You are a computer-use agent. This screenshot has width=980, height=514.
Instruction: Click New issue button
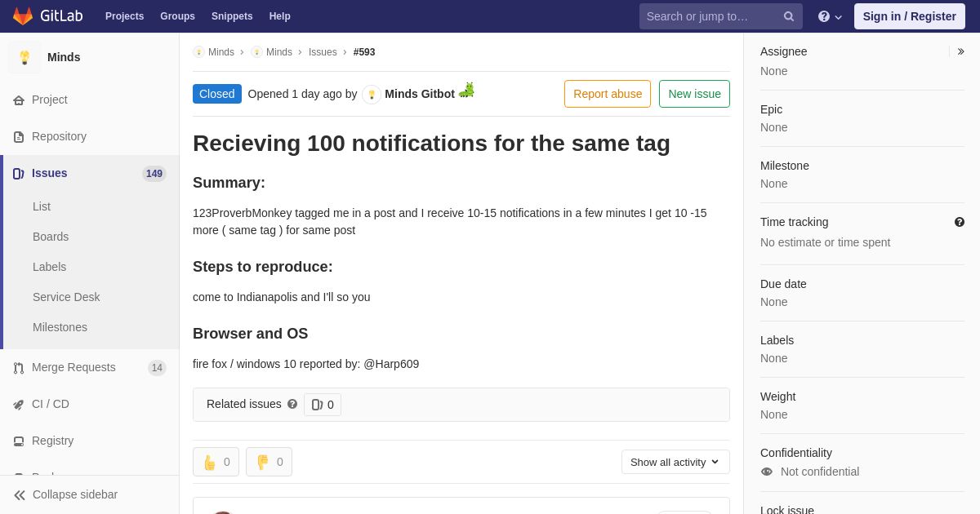pyautogui.click(x=694, y=94)
